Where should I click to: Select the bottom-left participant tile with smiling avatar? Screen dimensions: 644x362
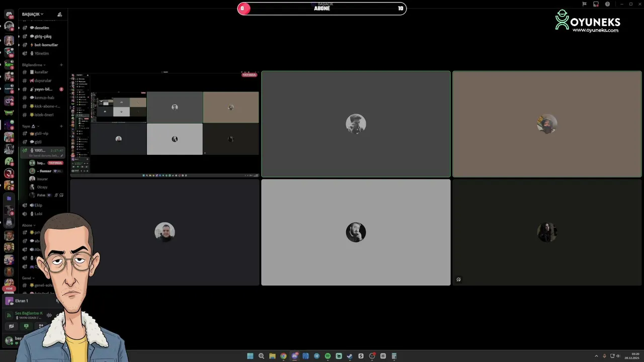pyautogui.click(x=165, y=232)
